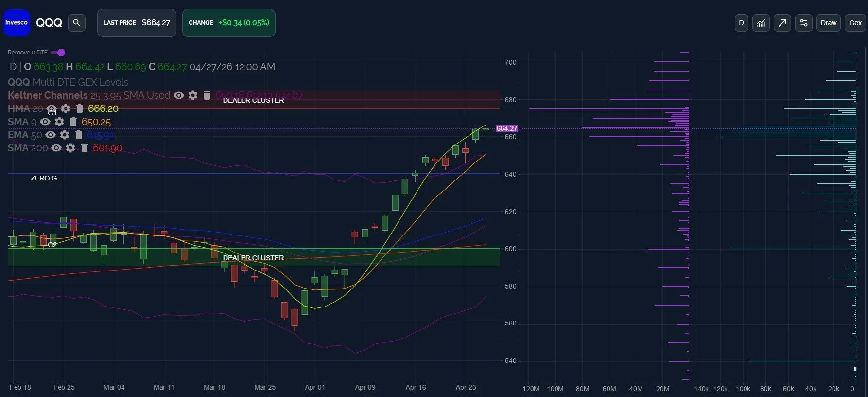Click the CHANGE +$0.34 (0.05%) box
The width and height of the screenshot is (868, 397).
pos(229,23)
